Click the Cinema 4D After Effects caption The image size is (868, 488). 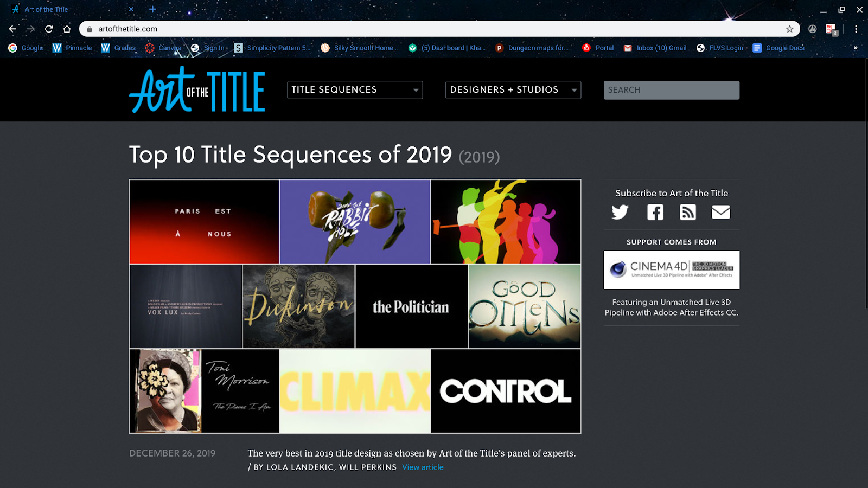[x=672, y=307]
